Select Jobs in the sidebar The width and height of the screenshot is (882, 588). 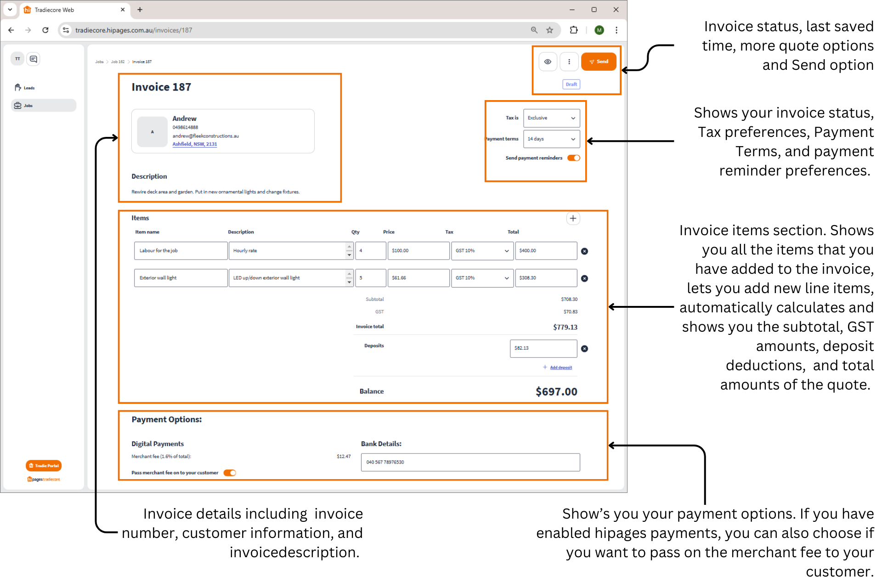28,106
